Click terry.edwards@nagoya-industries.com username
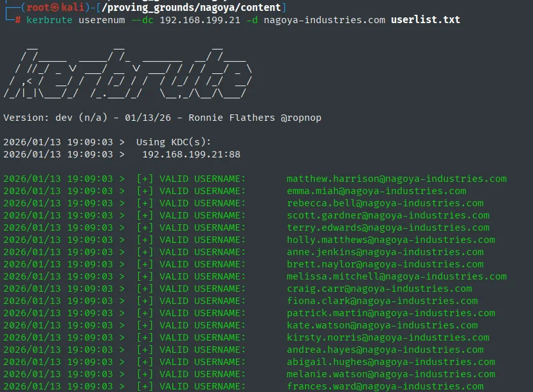This screenshot has width=533, height=392. [388, 227]
